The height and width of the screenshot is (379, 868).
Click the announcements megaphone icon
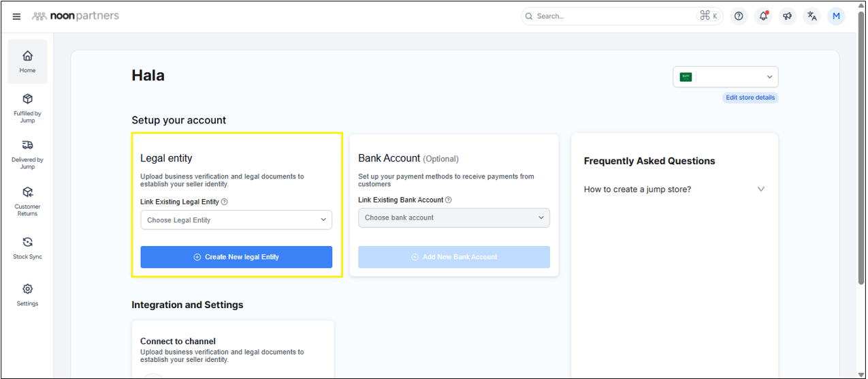click(x=788, y=16)
